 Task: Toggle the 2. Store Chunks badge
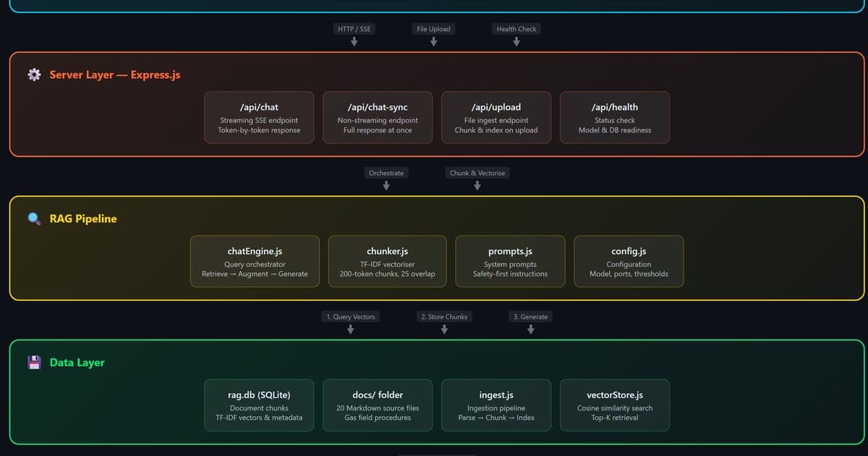pos(443,316)
